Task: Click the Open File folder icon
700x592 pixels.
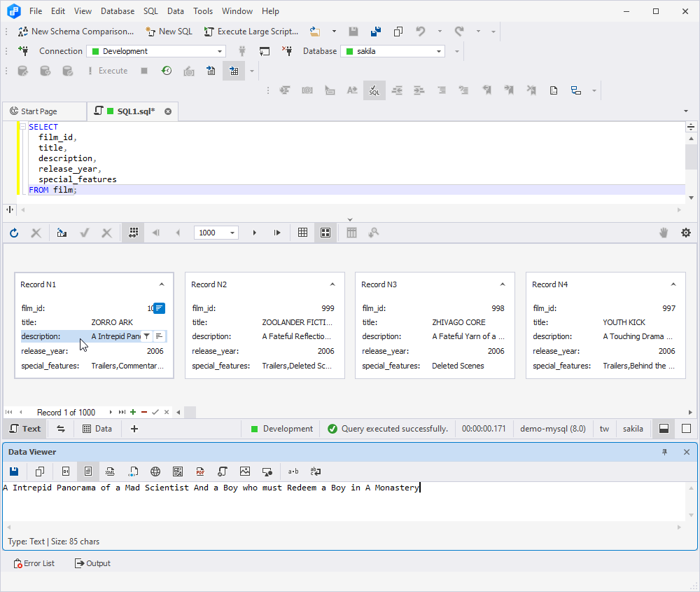Action: [315, 32]
